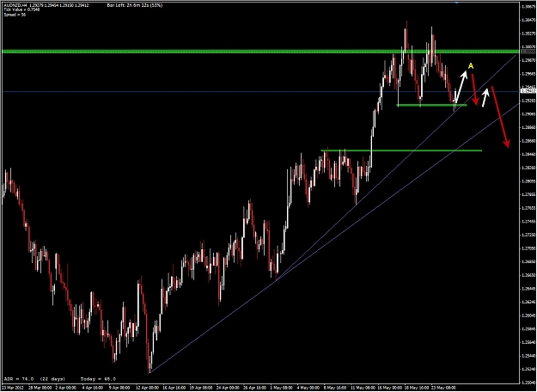This screenshot has height=392, width=537.
Task: Select the thick green horizontal resistance line
Action: click(x=260, y=52)
